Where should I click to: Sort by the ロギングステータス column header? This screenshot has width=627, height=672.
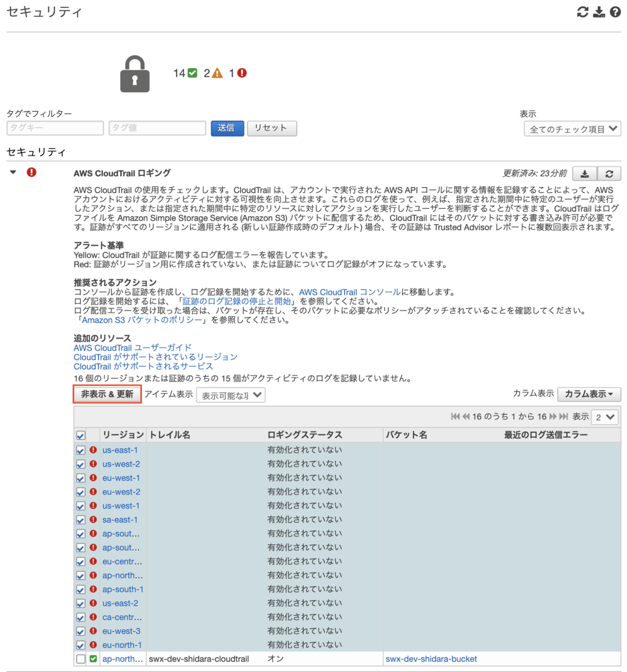(x=305, y=435)
